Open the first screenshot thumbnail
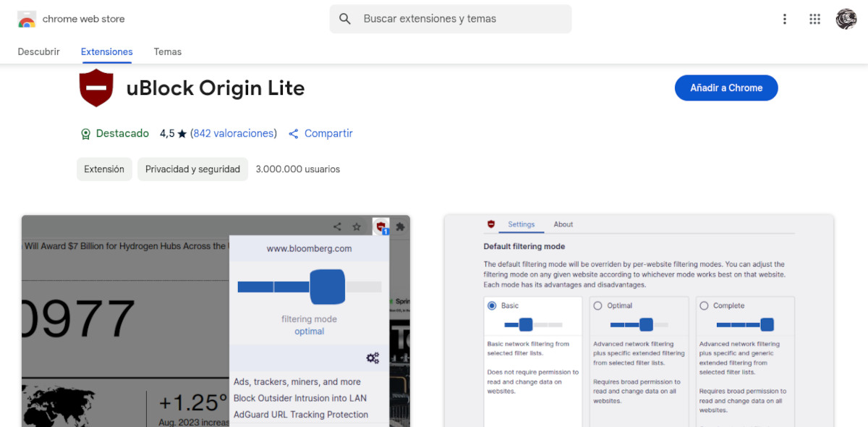This screenshot has width=868, height=427. [216, 321]
